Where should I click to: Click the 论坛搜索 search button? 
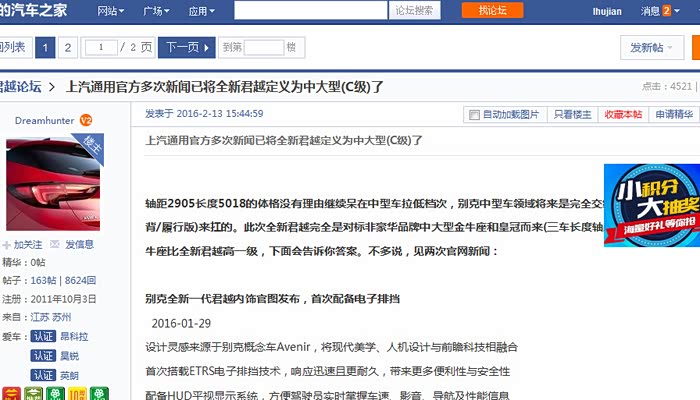pos(414,11)
